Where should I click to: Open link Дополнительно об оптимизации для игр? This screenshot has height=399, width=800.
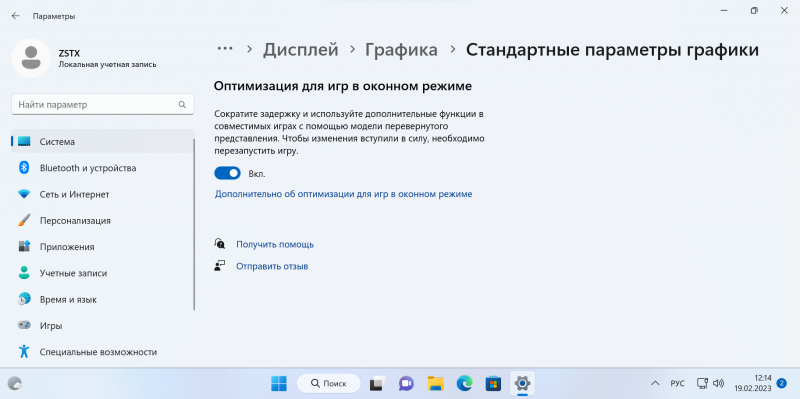343,194
